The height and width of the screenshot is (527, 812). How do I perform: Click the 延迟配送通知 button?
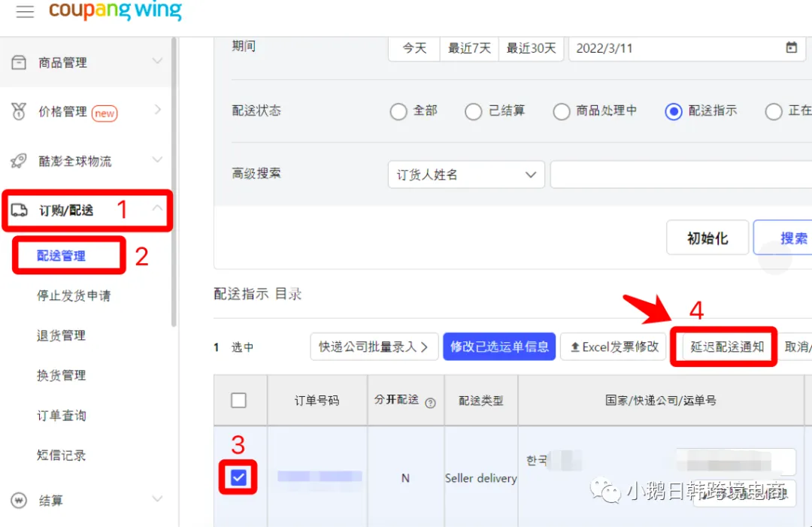click(x=726, y=347)
